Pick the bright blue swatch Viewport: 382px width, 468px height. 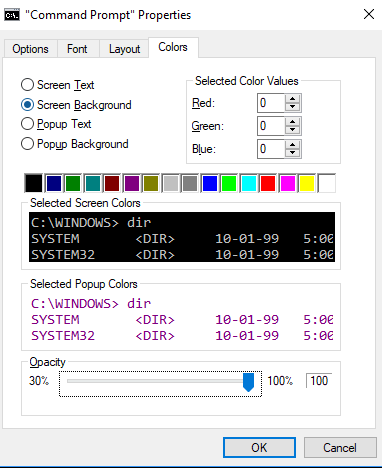point(210,183)
